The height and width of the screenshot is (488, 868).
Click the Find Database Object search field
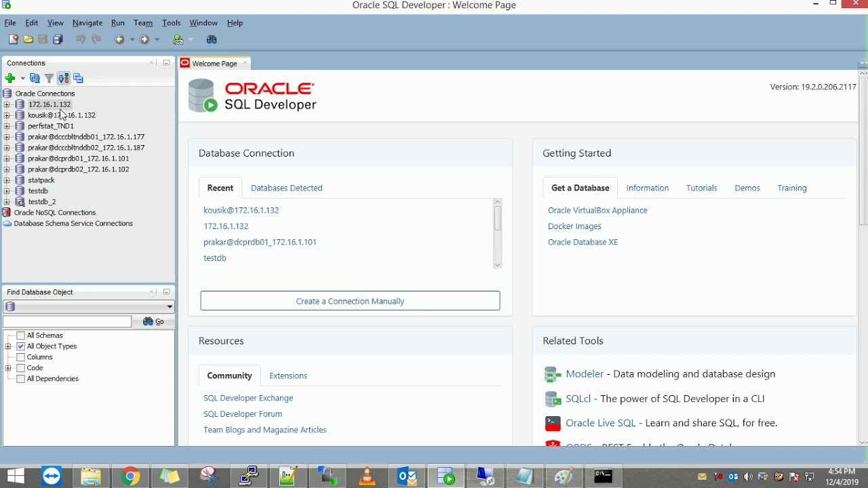[68, 322]
